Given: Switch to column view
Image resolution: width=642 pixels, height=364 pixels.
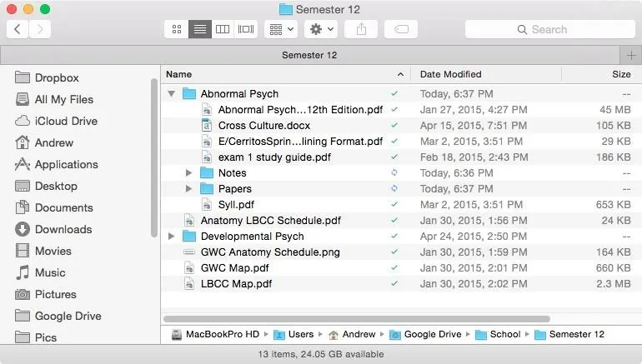Looking at the screenshot, I should click(223, 29).
